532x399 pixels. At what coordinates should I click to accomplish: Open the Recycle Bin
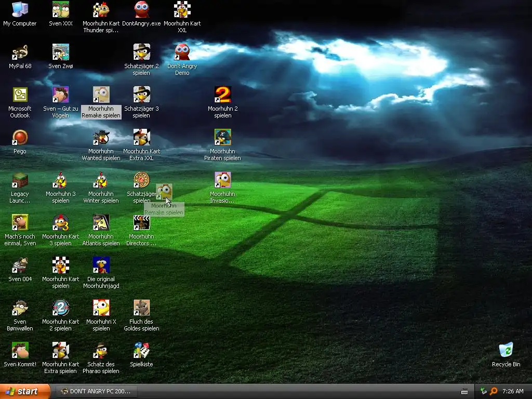506,350
